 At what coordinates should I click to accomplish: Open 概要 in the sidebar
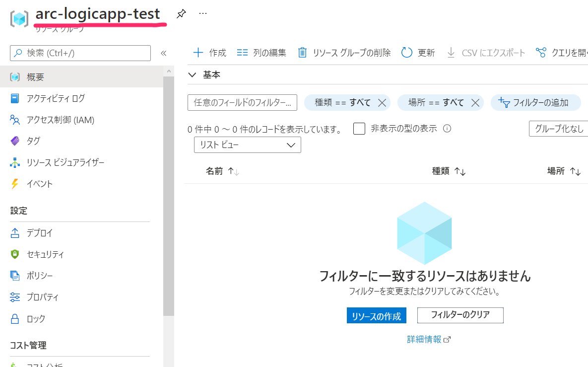(x=81, y=77)
